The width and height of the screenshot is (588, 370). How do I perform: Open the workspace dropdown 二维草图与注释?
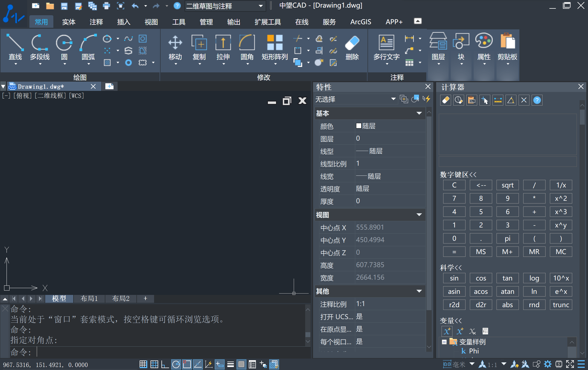click(225, 6)
